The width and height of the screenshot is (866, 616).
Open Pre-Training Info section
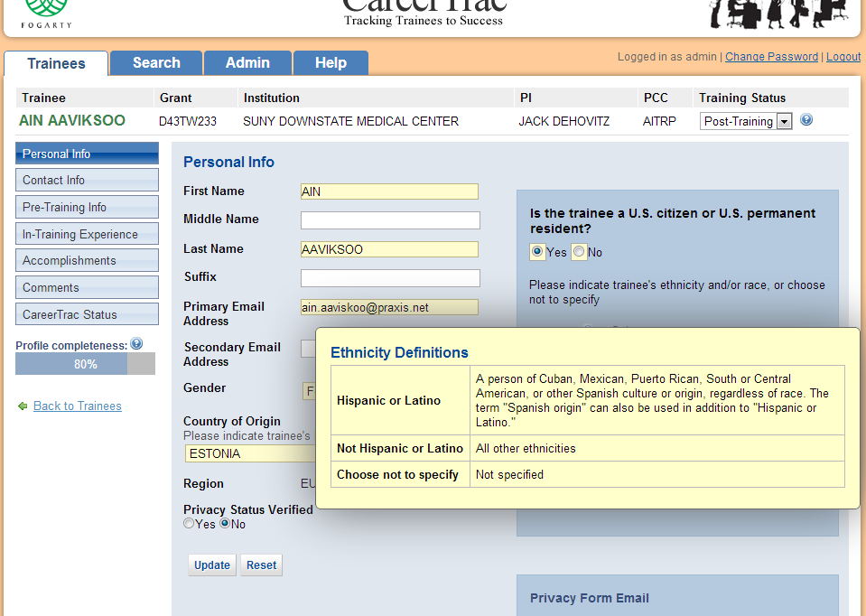88,207
